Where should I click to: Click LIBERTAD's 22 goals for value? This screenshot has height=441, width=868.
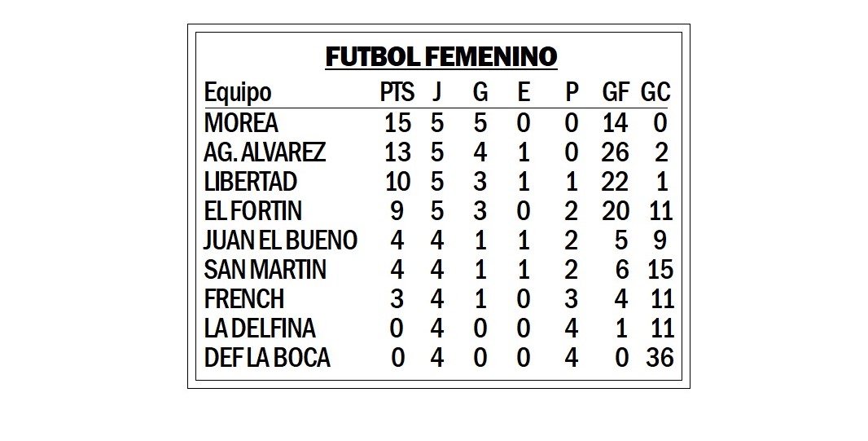[615, 181]
